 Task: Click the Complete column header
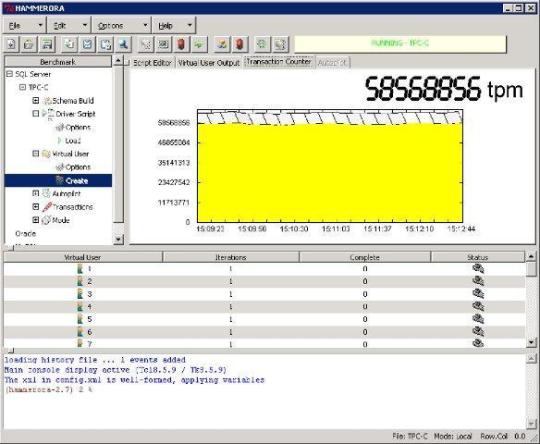(x=365, y=257)
